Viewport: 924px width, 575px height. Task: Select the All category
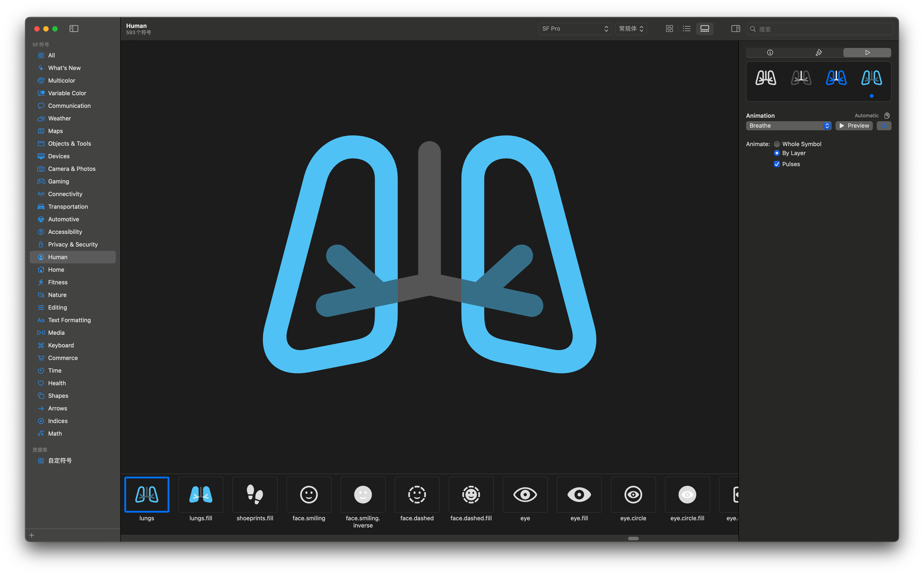click(72, 56)
